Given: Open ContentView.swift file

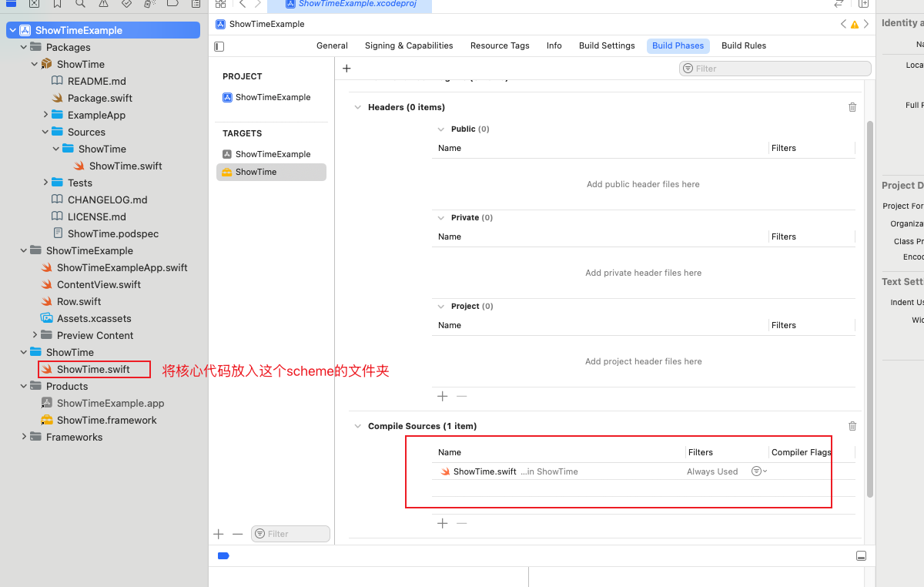Looking at the screenshot, I should (x=99, y=284).
